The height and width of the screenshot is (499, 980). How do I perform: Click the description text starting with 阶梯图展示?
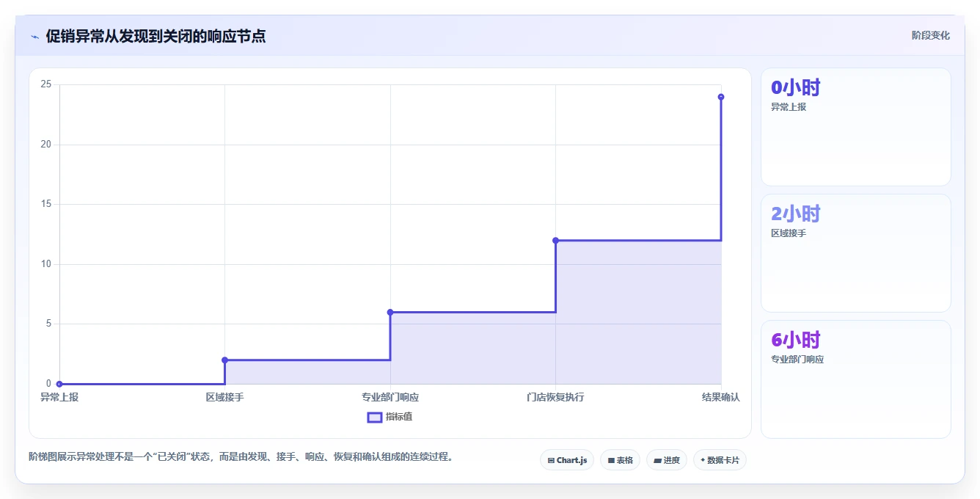point(241,456)
